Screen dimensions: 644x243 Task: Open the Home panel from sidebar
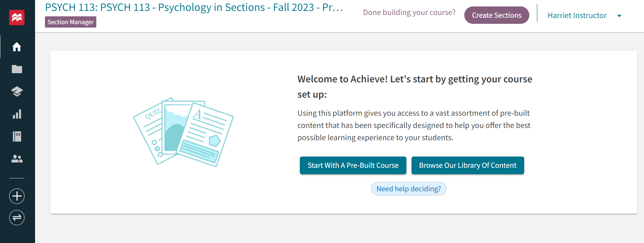17,47
